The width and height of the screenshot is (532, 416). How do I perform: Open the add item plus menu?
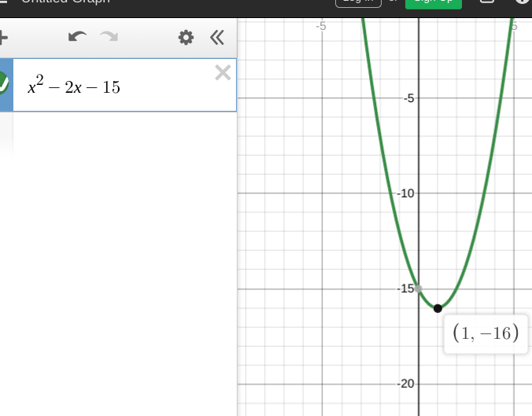(x=2, y=37)
